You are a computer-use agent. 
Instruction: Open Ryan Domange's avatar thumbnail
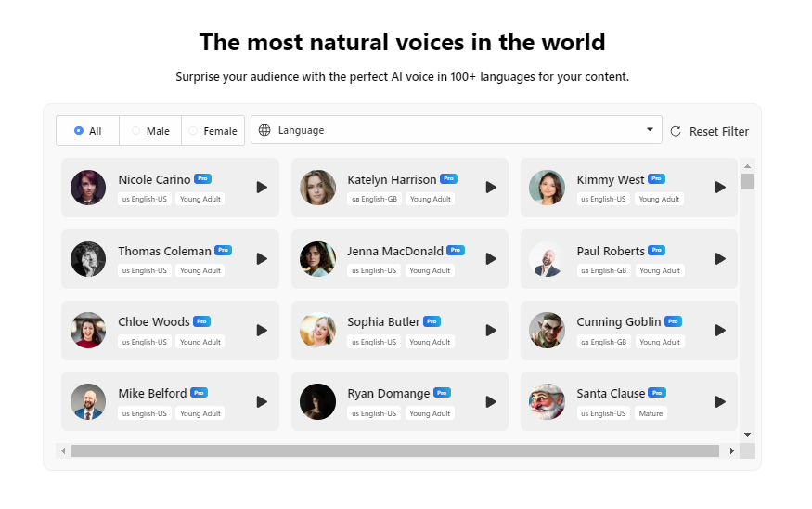[x=317, y=401]
